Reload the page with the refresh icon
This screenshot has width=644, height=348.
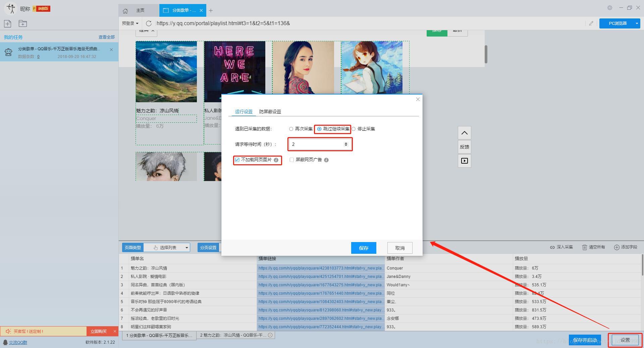149,23
